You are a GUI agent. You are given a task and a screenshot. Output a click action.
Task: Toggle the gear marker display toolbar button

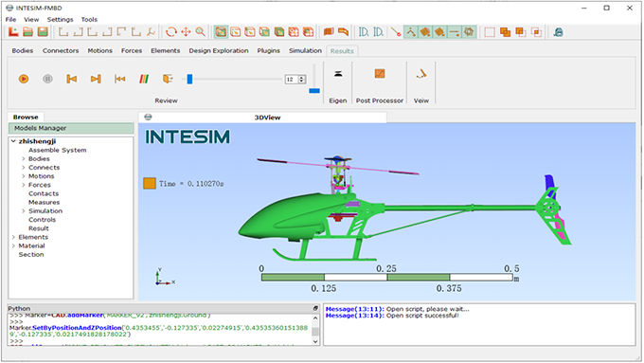[469, 31]
